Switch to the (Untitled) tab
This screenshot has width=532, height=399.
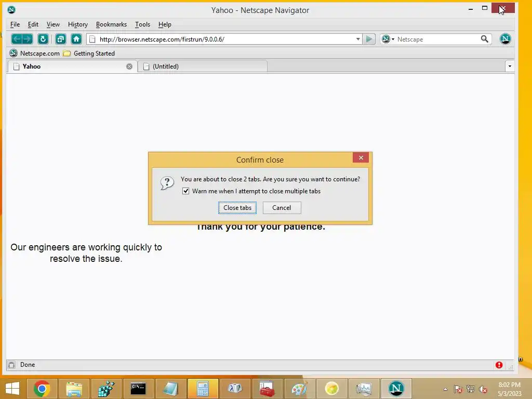(203, 66)
